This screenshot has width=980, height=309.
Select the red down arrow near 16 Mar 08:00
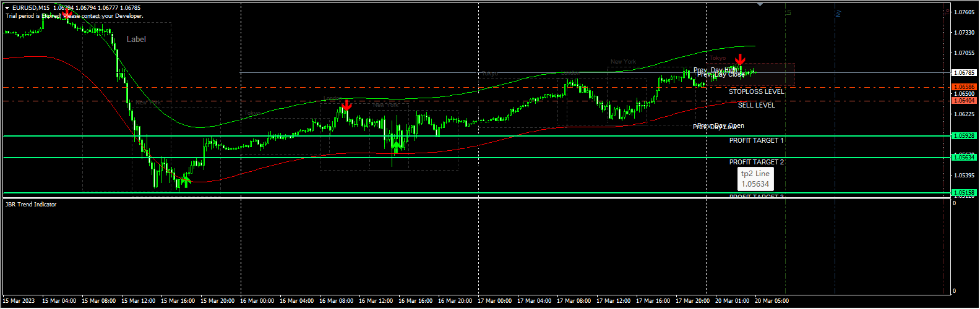(346, 105)
